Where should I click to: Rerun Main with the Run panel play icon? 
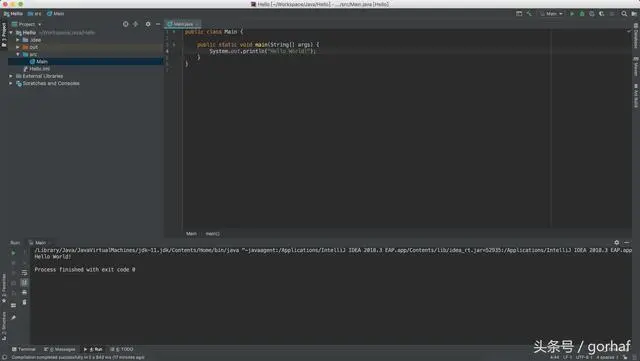click(x=13, y=253)
